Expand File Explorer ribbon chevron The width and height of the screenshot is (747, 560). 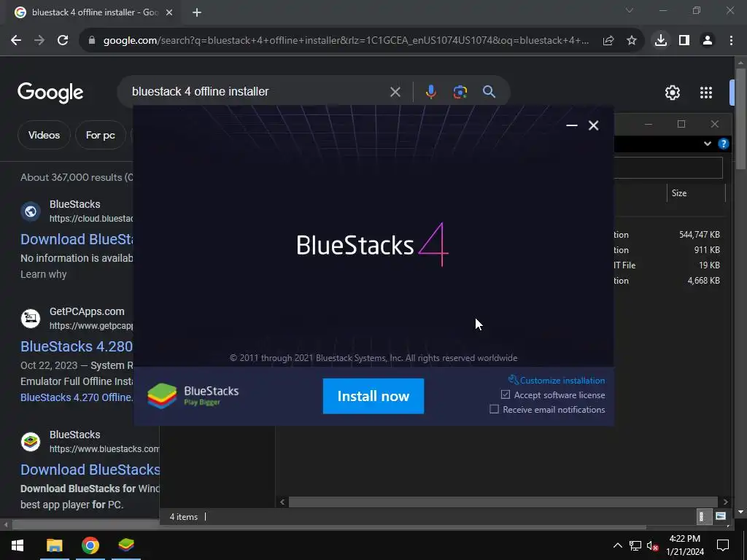[708, 144]
